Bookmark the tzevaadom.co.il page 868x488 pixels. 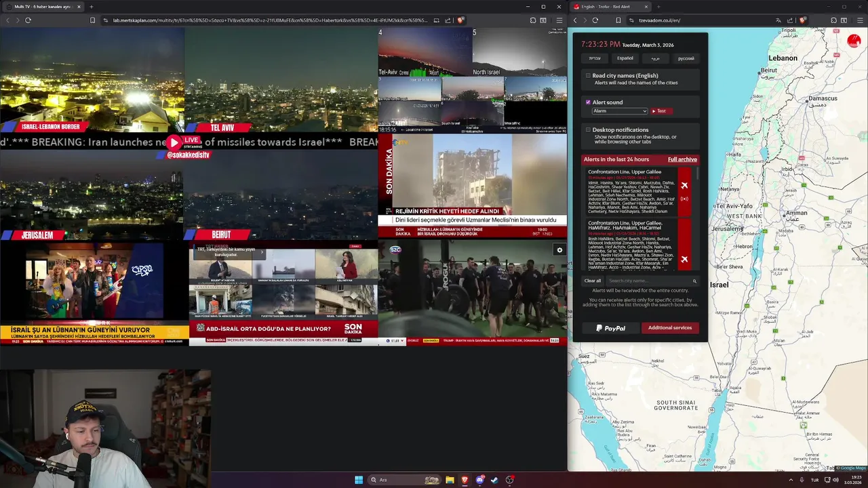(618, 20)
